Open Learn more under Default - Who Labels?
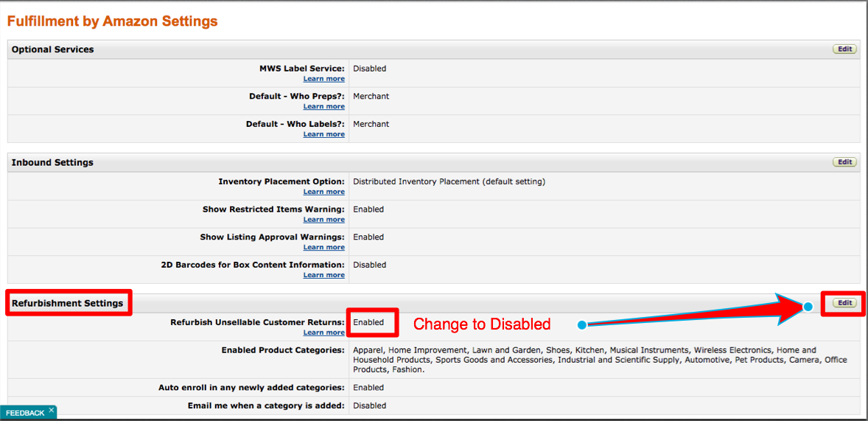This screenshot has width=868, height=421. [x=323, y=134]
